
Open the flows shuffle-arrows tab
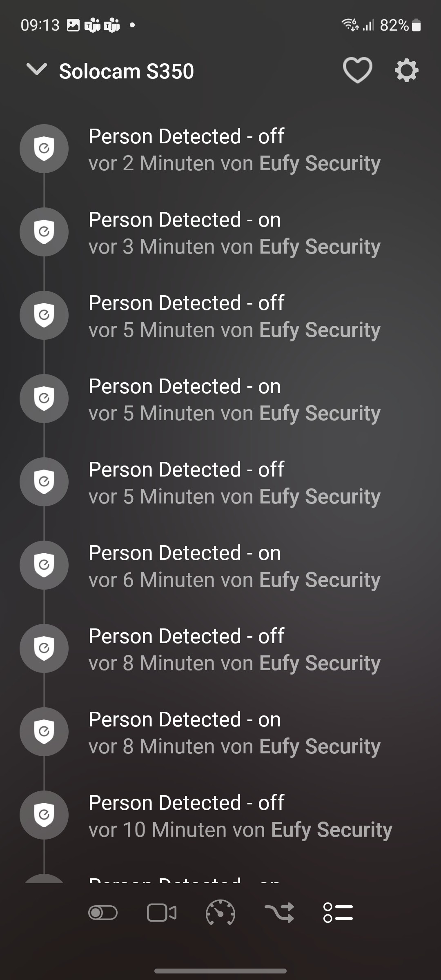click(279, 913)
